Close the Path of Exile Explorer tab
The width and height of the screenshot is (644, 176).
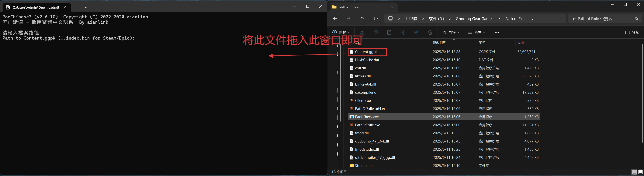pyautogui.click(x=392, y=7)
